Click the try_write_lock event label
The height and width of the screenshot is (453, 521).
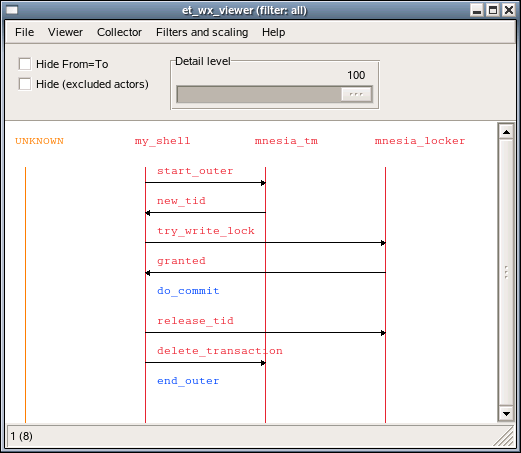click(x=206, y=231)
